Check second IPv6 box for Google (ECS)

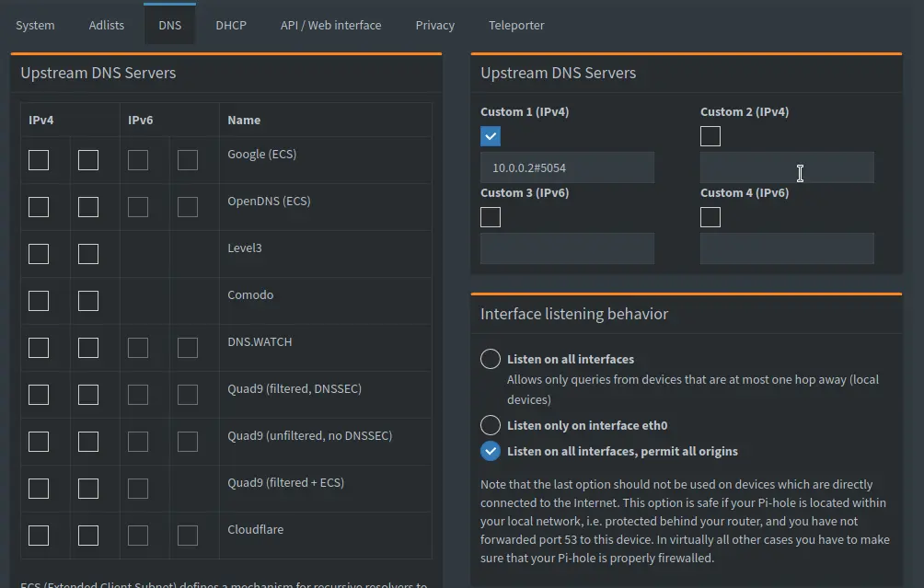[188, 160]
